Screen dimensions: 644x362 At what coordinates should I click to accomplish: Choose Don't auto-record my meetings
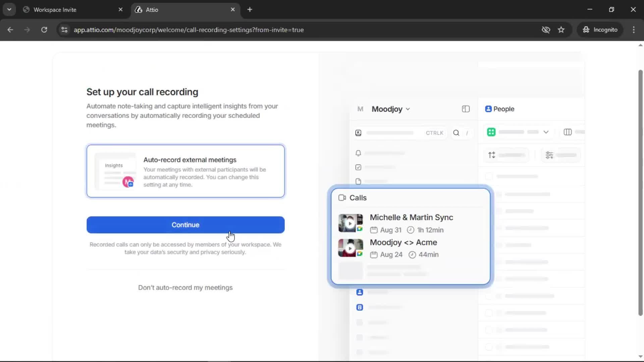click(185, 288)
